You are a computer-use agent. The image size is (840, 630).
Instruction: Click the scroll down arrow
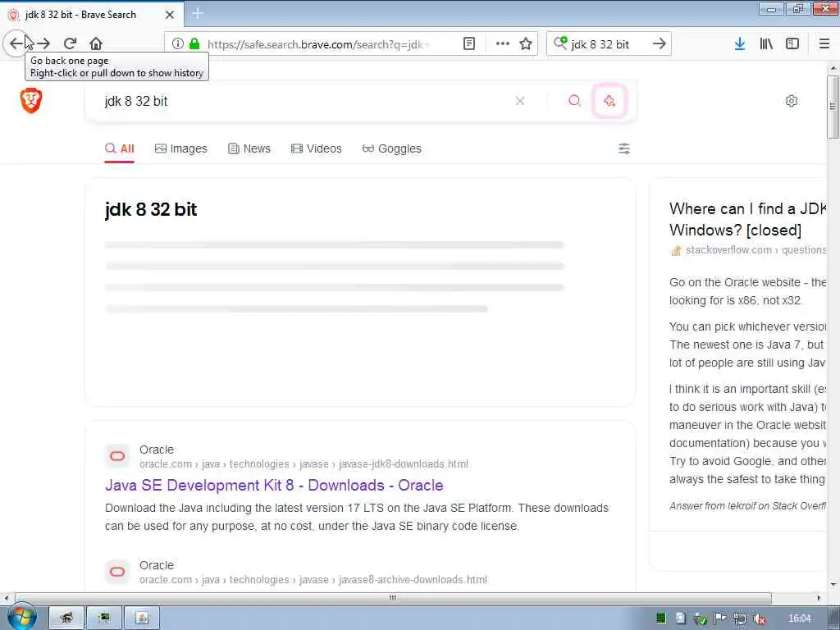(833, 584)
